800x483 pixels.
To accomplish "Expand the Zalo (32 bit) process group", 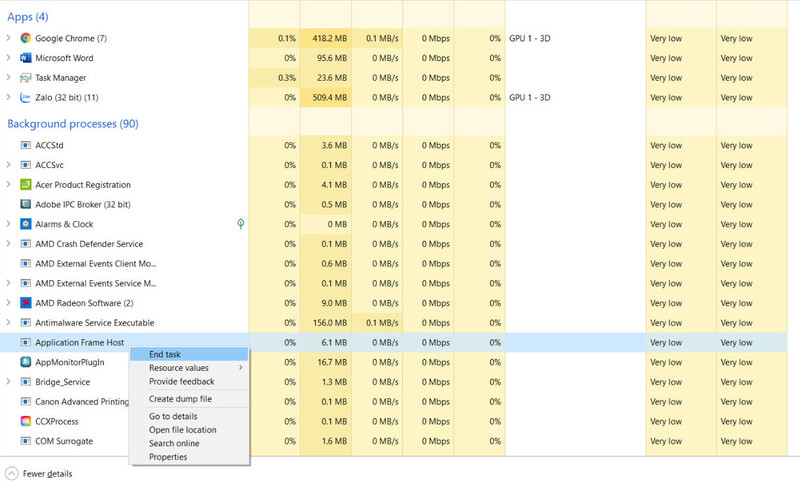I will click(8, 97).
